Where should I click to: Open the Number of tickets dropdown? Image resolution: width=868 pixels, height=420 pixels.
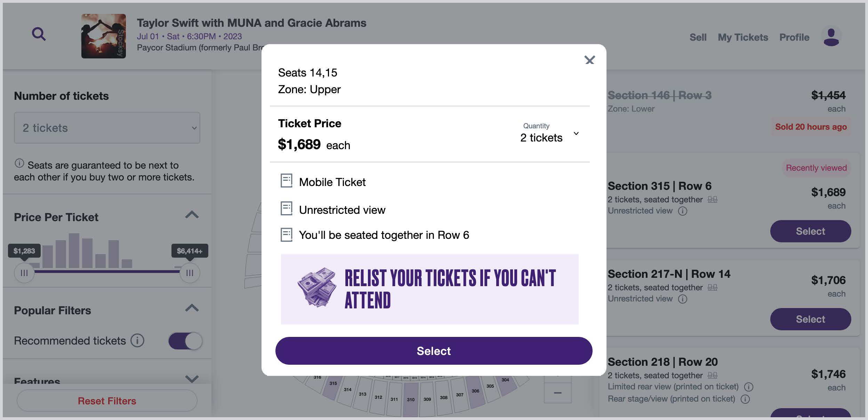(107, 128)
